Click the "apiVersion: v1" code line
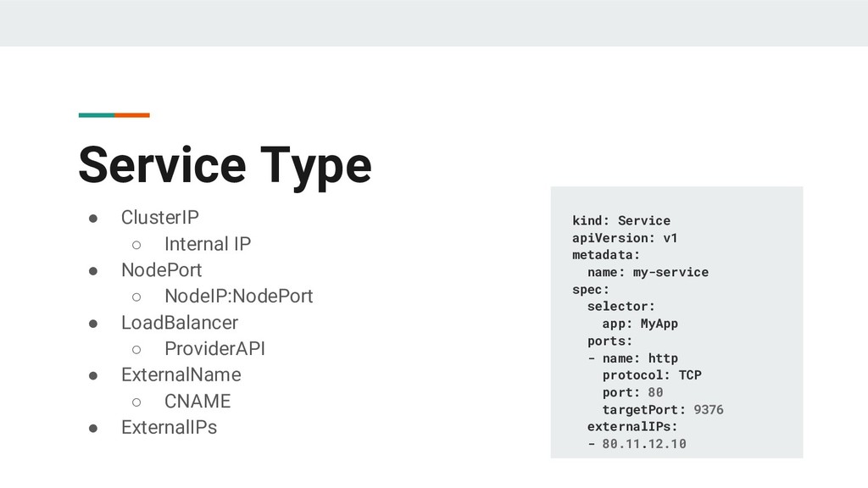Image resolution: width=868 pixels, height=488 pixels. pos(625,237)
